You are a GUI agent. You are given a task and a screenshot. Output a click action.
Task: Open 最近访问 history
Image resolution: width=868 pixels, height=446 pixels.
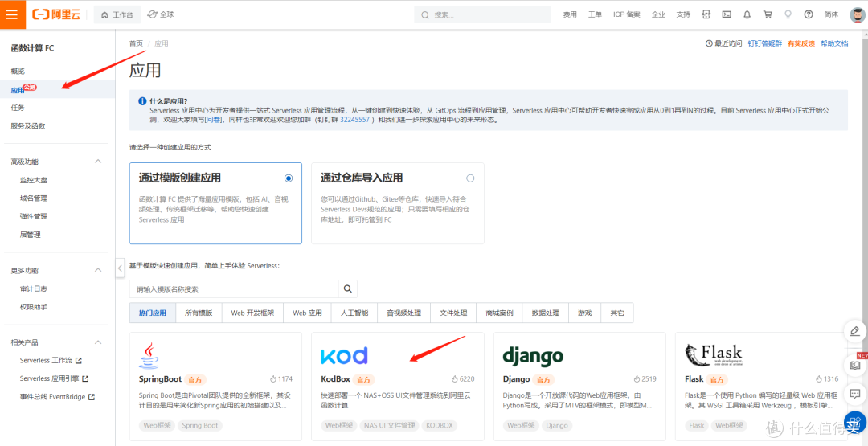(723, 43)
